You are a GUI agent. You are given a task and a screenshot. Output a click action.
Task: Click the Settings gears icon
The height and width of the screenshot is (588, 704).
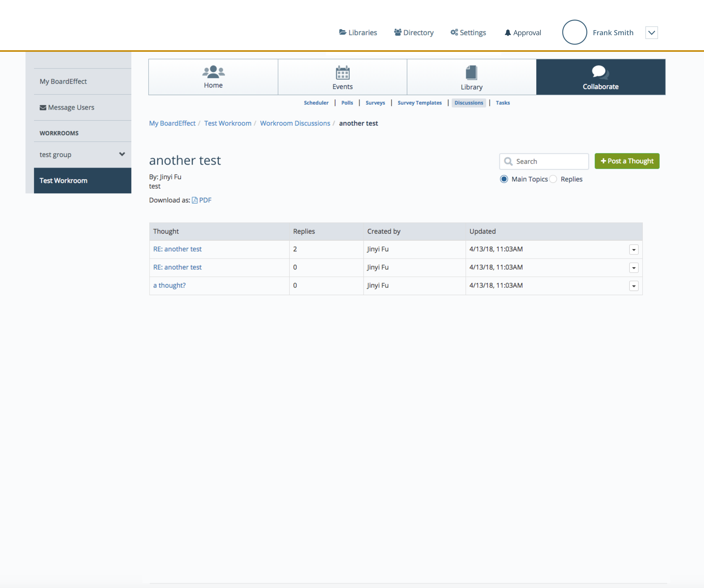point(454,32)
